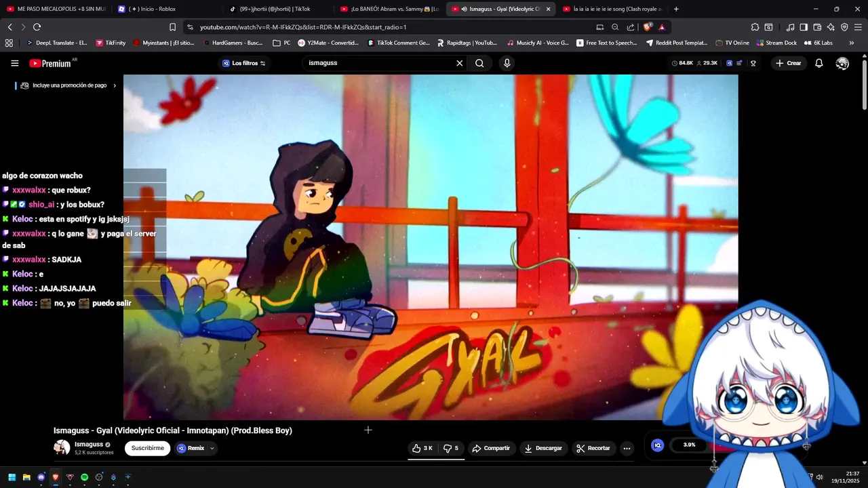Reload the current page
This screenshot has width=868, height=488.
coord(37,27)
